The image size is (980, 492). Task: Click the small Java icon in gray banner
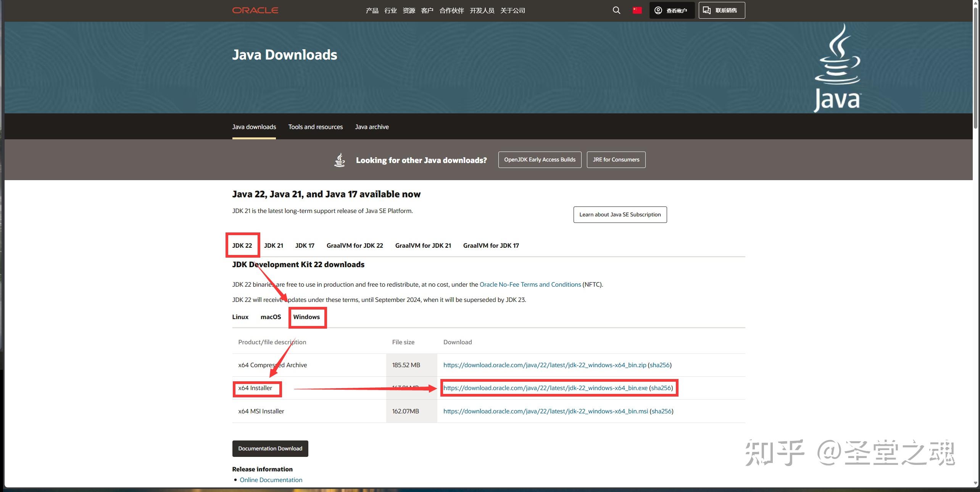point(339,160)
